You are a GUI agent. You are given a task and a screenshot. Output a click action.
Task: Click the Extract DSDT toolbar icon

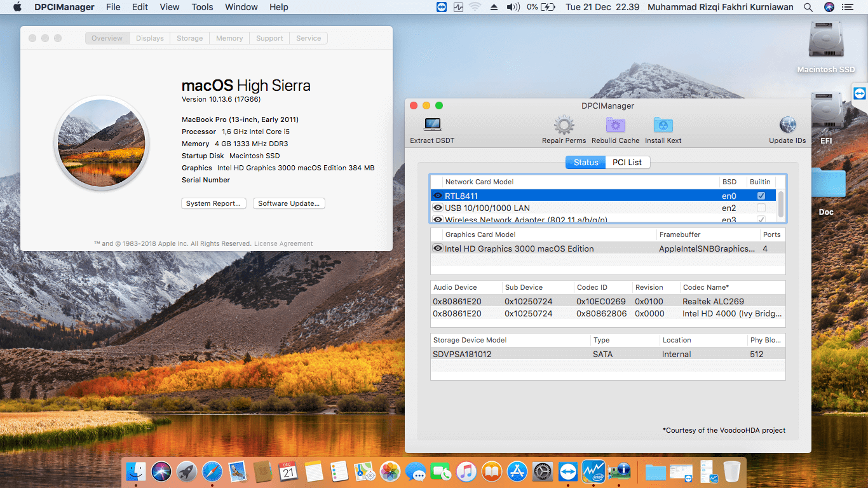tap(433, 125)
